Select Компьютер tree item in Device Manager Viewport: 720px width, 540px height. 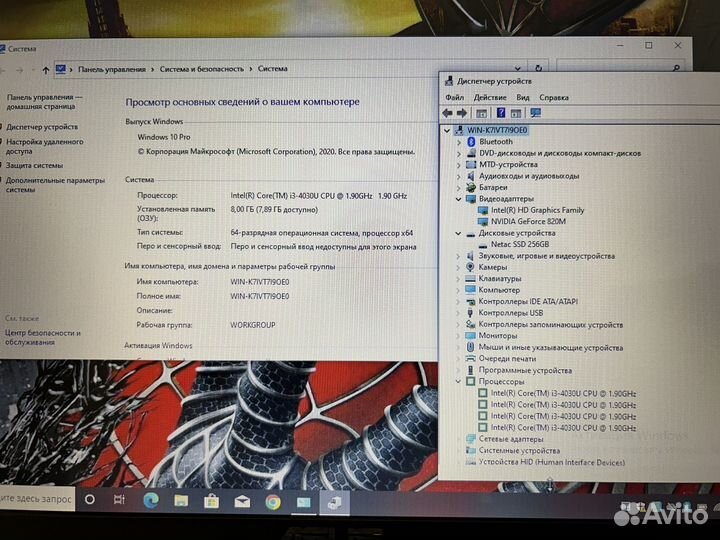pos(499,290)
